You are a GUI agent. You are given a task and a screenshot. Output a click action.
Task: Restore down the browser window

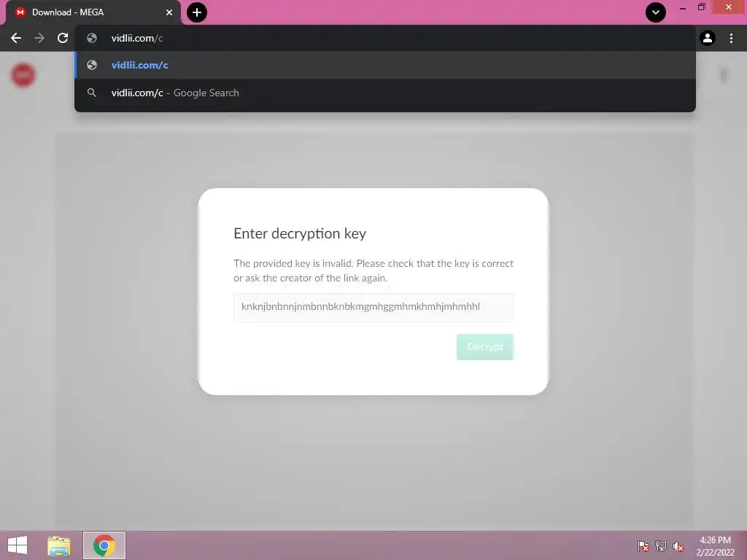(701, 7)
